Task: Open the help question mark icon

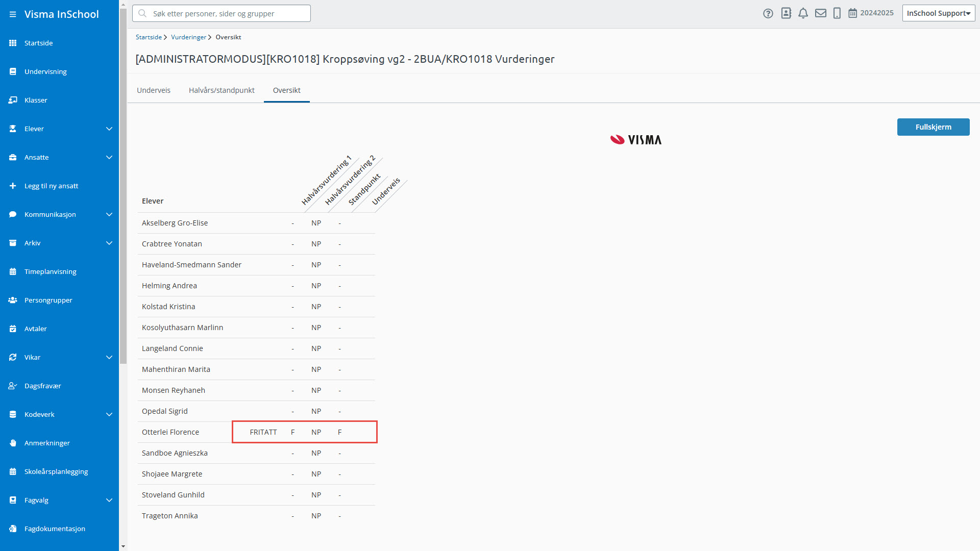Action: pyautogui.click(x=768, y=13)
